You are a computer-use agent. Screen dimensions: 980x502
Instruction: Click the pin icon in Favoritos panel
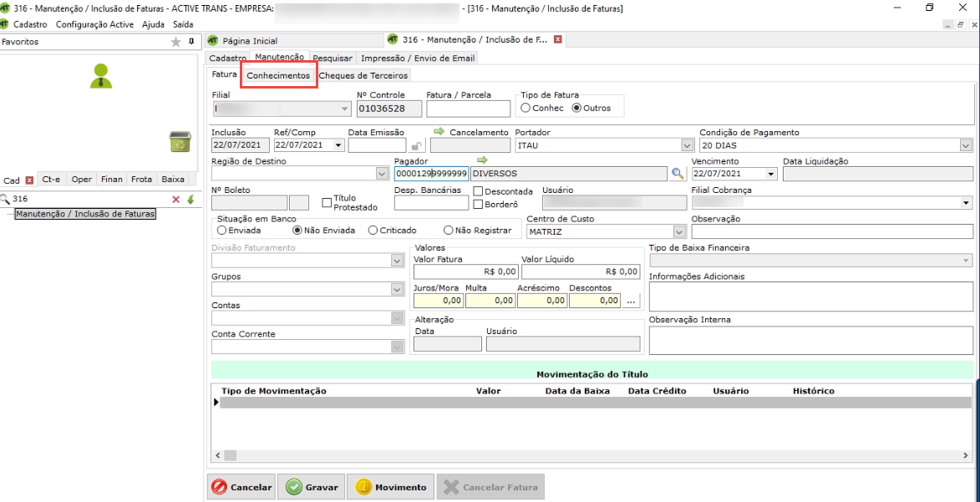191,42
